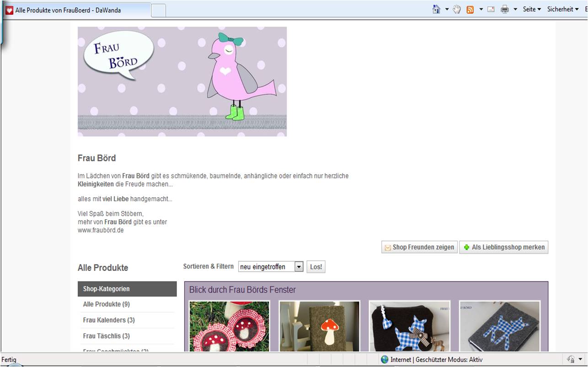Screen dimensions: 588x367
Task: Expand the RSS feeds dropdown arrow
Action: click(481, 9)
